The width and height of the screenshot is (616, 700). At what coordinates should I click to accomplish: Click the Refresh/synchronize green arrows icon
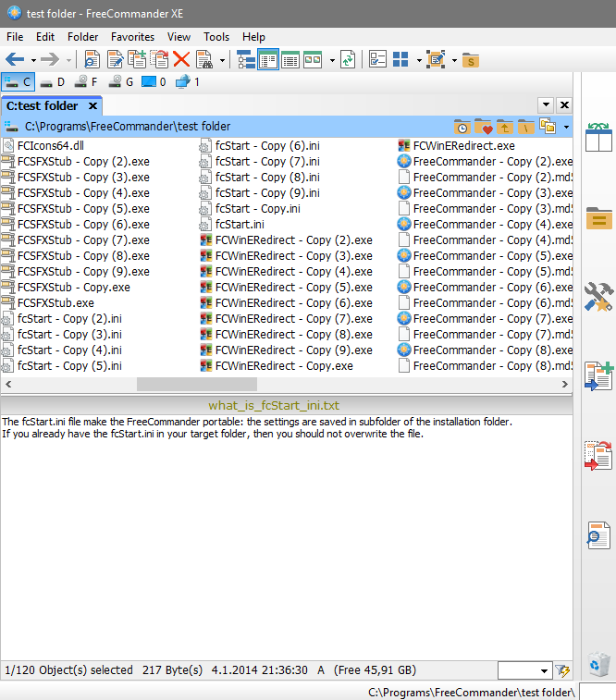(x=348, y=59)
